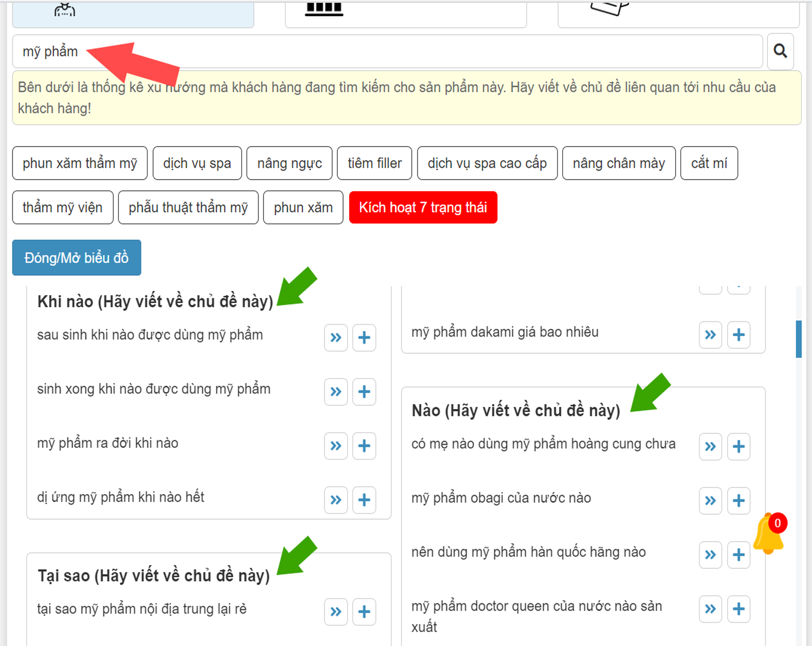Click the 'Khi nào (Hãy viết về chủ đề này)' heading
The height and width of the screenshot is (646, 812).
155,302
